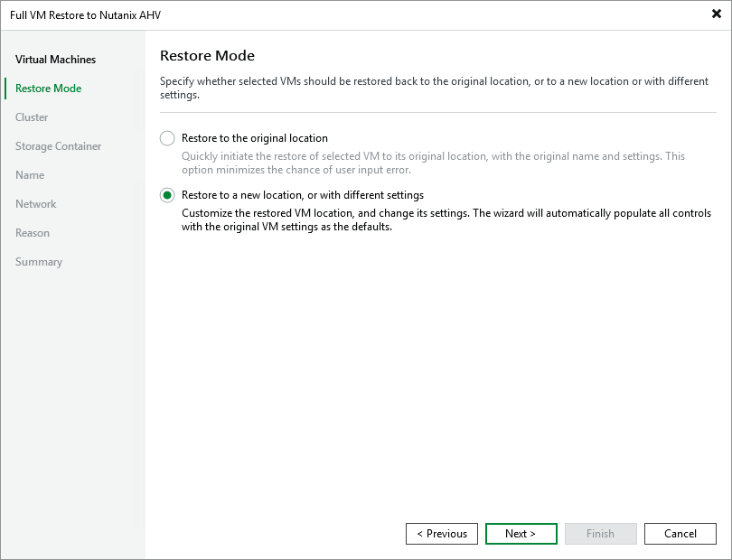Viewport: 732px width, 560px height.
Task: Navigate to the Cluster step
Action: click(x=32, y=117)
